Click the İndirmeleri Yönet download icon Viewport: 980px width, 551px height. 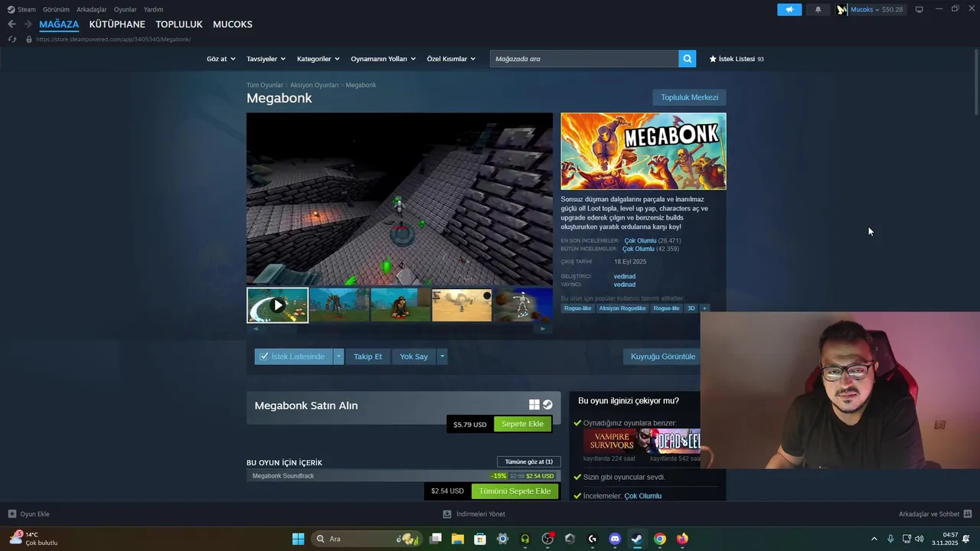(447, 514)
